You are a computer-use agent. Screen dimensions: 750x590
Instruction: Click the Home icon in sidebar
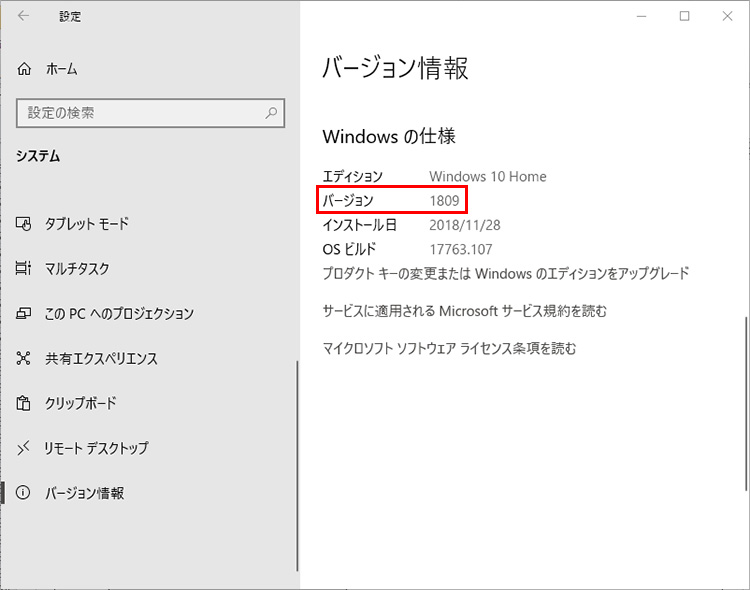[x=25, y=69]
